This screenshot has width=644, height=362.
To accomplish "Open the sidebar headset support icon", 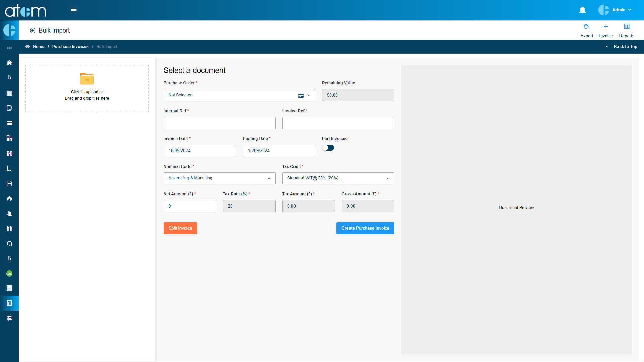I will (x=9, y=244).
